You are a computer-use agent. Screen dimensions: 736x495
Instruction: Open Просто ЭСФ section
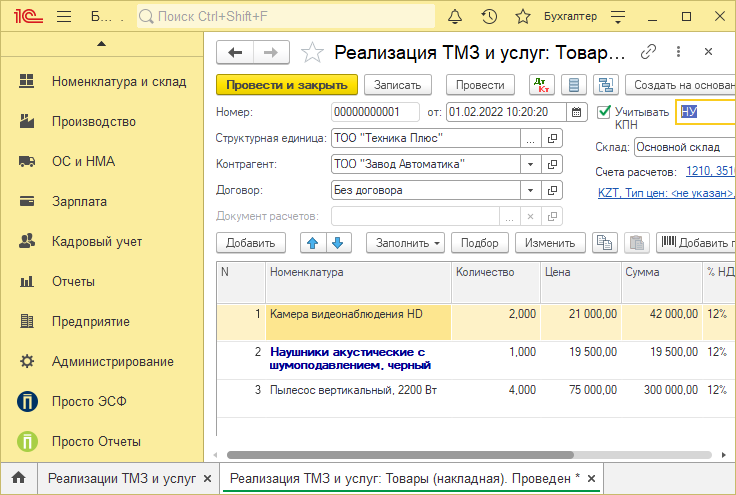[103, 402]
